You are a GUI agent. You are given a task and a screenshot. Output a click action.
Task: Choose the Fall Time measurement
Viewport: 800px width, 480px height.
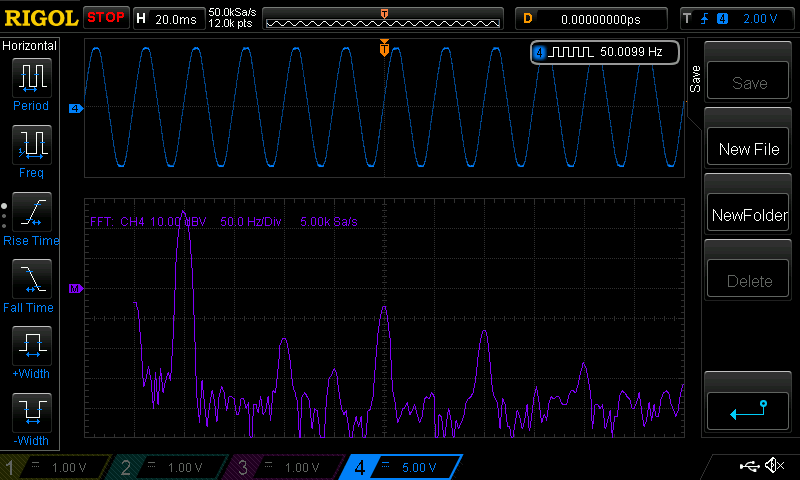[x=31, y=280]
